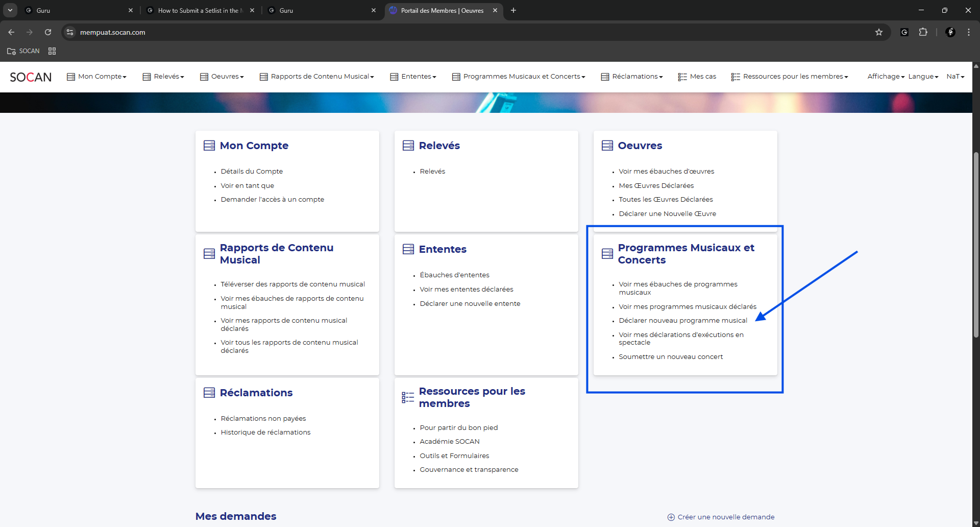Open the browser Extensions puzzle icon
This screenshot has height=527, width=980.
click(923, 32)
